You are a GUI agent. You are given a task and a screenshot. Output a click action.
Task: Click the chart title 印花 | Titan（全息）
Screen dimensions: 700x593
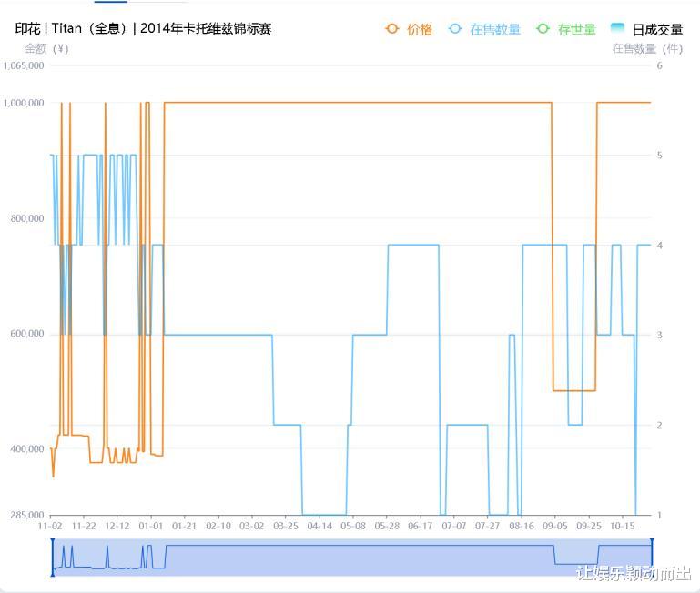point(72,28)
